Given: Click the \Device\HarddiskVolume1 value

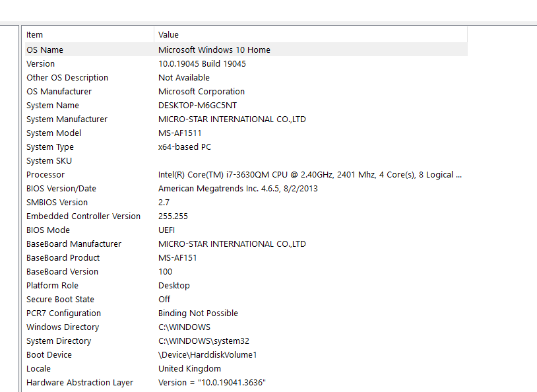Looking at the screenshot, I should pyautogui.click(x=208, y=354).
